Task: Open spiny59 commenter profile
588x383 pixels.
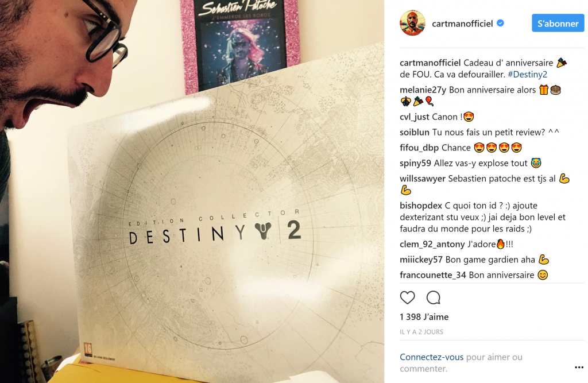Action: [x=415, y=163]
